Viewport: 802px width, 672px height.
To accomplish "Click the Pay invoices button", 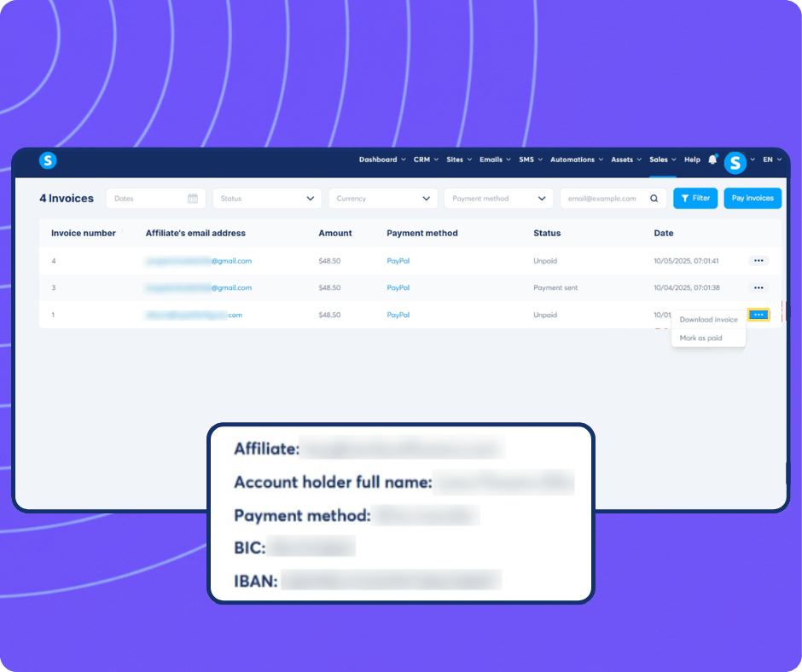I will pos(753,199).
